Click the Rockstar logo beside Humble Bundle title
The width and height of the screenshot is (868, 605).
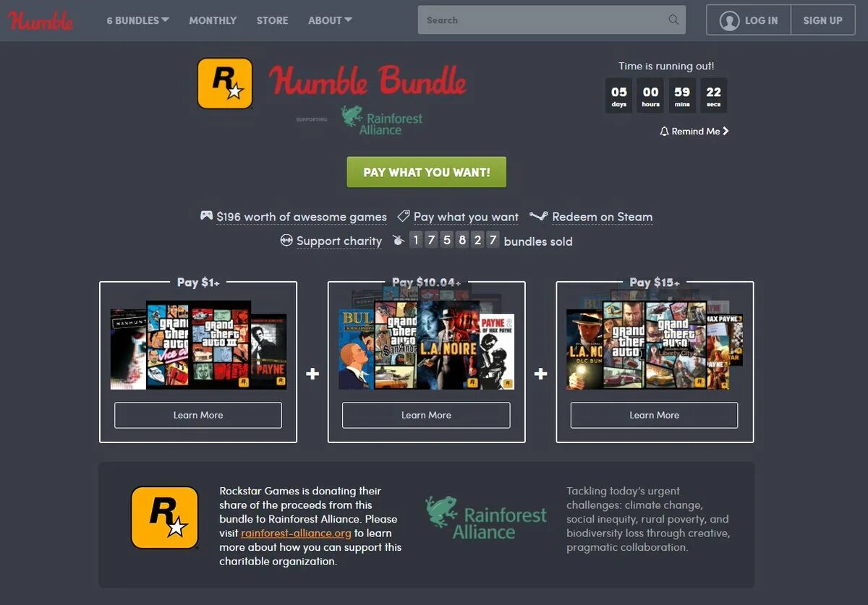pos(225,83)
